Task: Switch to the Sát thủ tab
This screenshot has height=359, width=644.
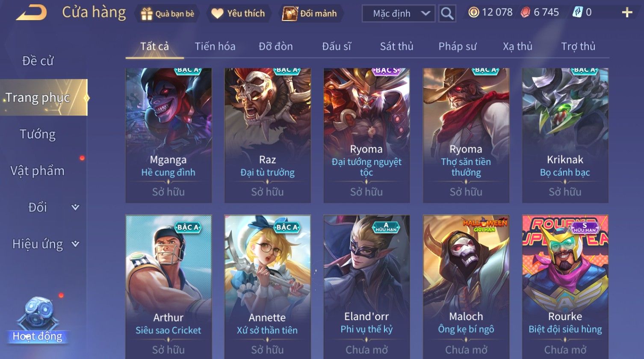Action: (x=396, y=46)
